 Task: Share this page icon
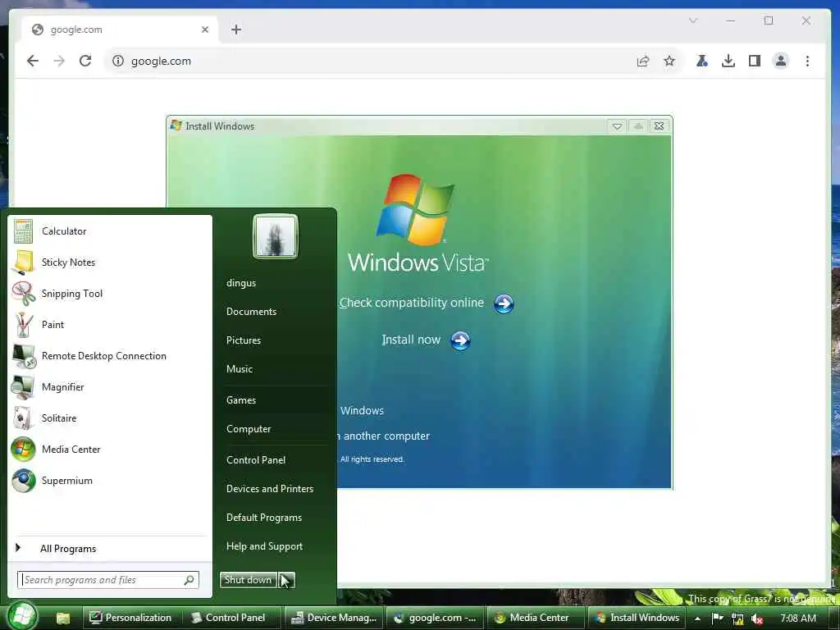(643, 61)
